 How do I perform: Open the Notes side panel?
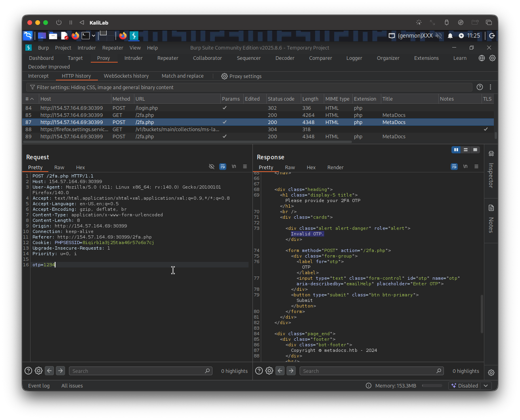pyautogui.click(x=491, y=220)
